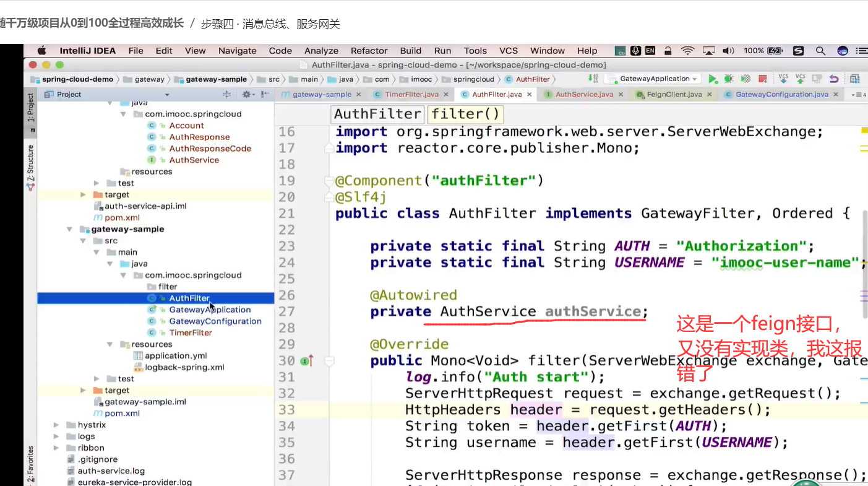This screenshot has width=868, height=486.
Task: Hide the Project panel with collapse icon
Action: [x=265, y=94]
